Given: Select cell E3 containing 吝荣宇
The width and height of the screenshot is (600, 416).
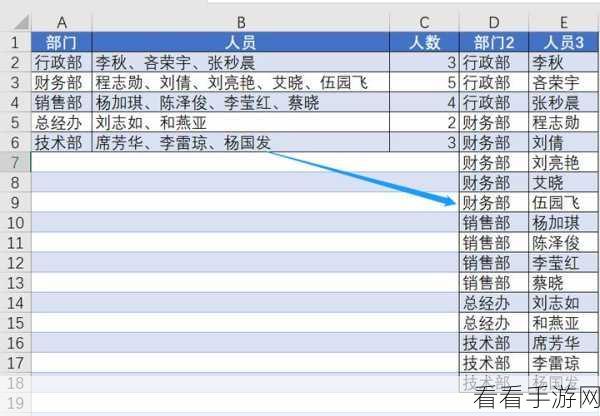Looking at the screenshot, I should coord(564,82).
